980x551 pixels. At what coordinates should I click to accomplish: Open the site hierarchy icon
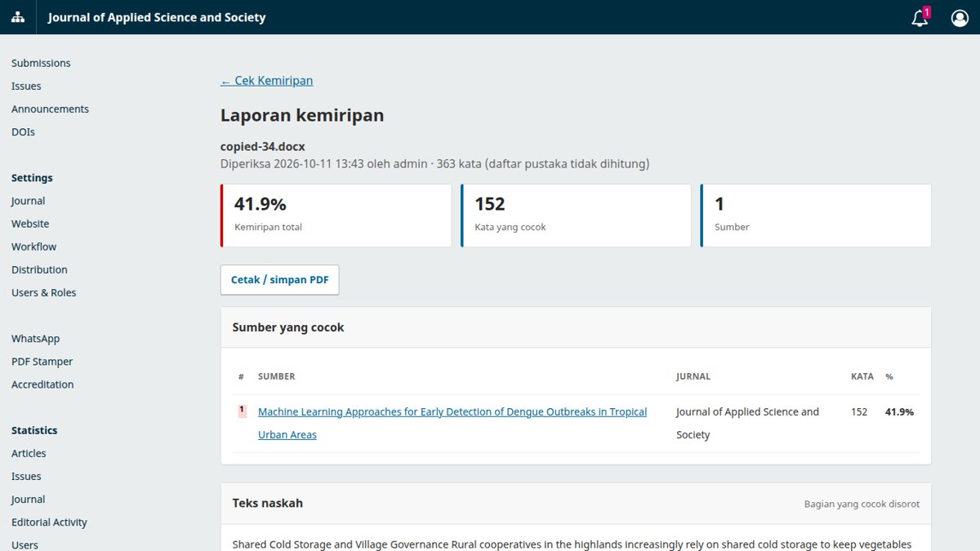tap(18, 17)
